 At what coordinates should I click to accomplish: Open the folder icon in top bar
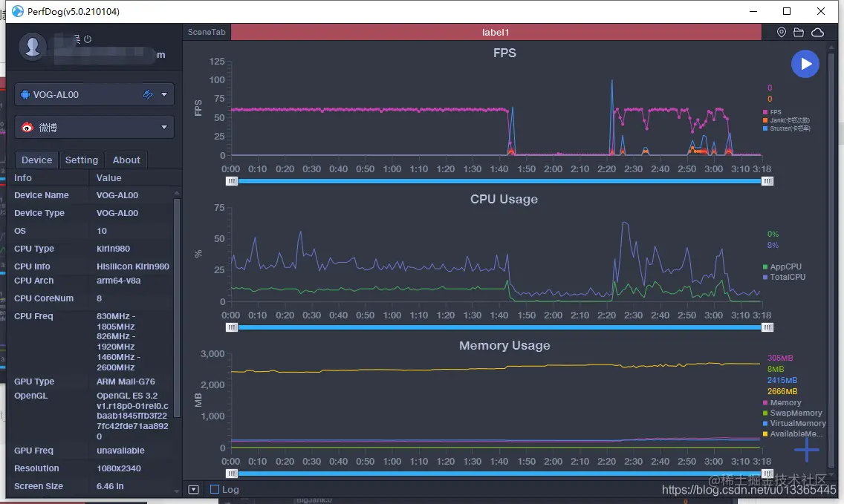799,32
